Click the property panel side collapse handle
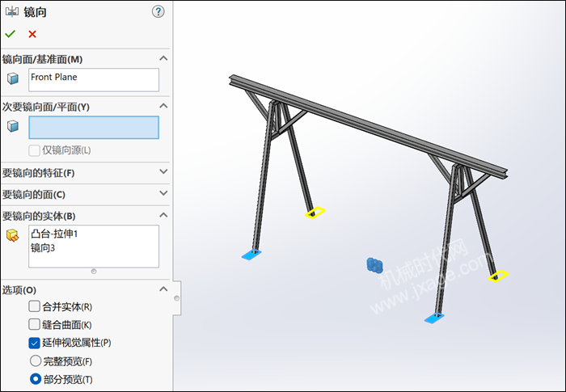The width and height of the screenshot is (566, 392). click(177, 298)
